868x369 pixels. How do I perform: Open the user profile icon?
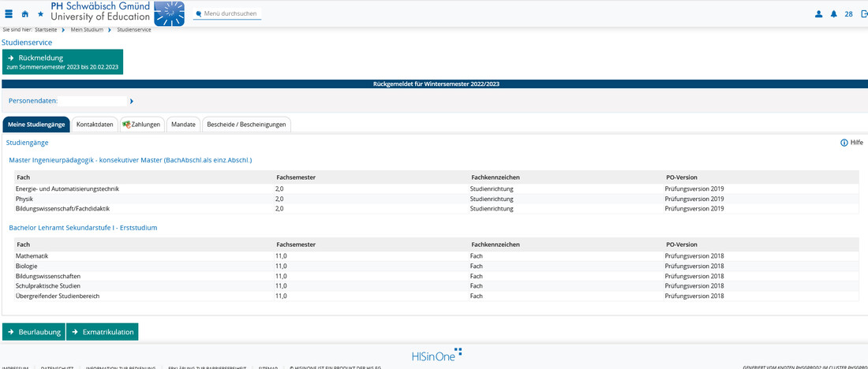click(x=818, y=14)
